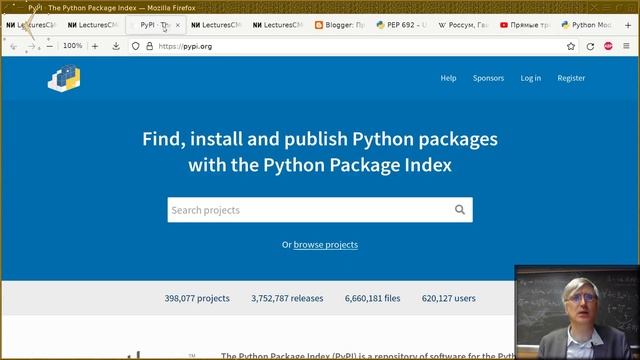Viewport: 640px width, 360px height.
Task: Switch to the first LecturesCMC tab
Action: [x=31, y=25]
